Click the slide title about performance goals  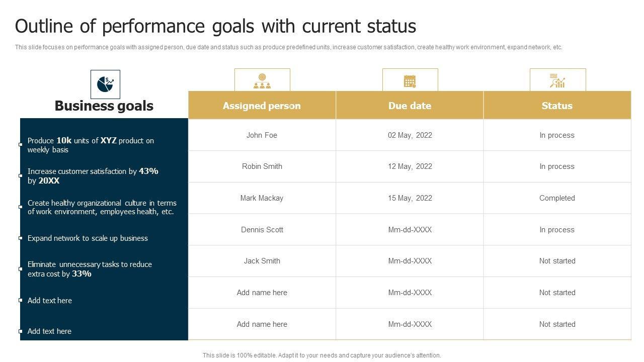(x=215, y=26)
